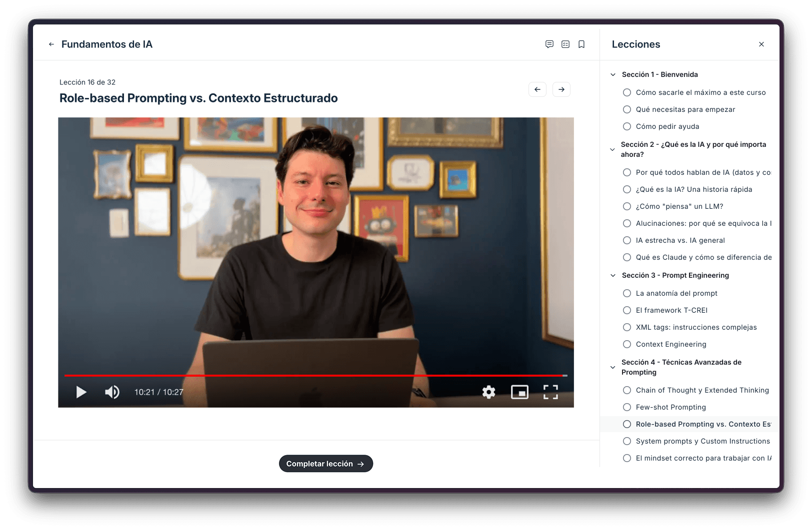Mark 'Qué es Claude' lesson circle
The image size is (812, 530).
tap(627, 257)
